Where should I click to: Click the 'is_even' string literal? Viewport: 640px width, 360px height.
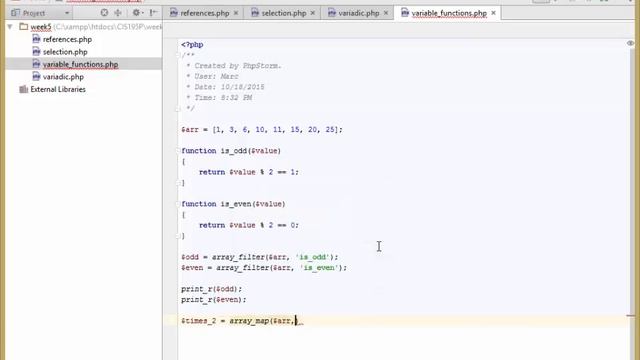click(x=319, y=268)
